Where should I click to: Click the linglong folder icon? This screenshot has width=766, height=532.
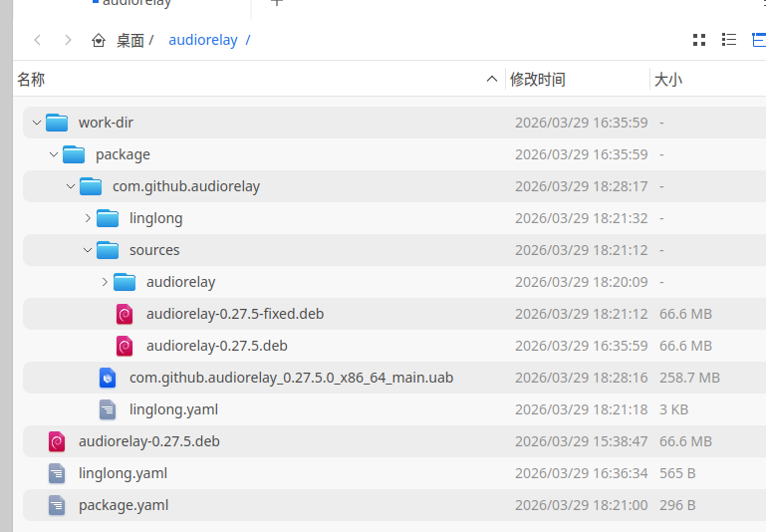click(108, 218)
